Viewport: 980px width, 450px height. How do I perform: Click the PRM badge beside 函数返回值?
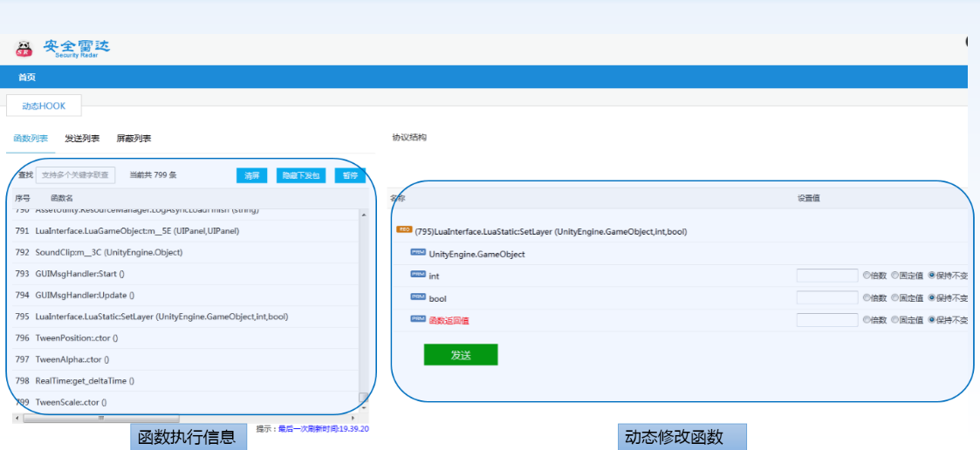pos(418,319)
